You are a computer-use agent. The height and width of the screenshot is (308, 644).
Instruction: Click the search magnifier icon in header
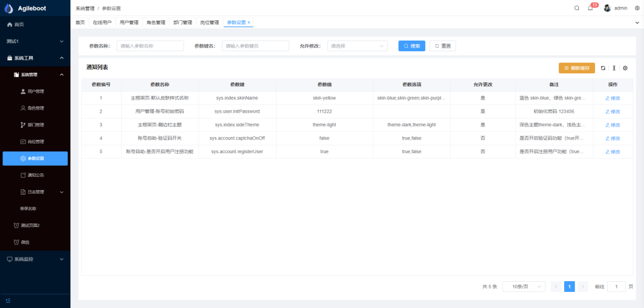coord(577,8)
